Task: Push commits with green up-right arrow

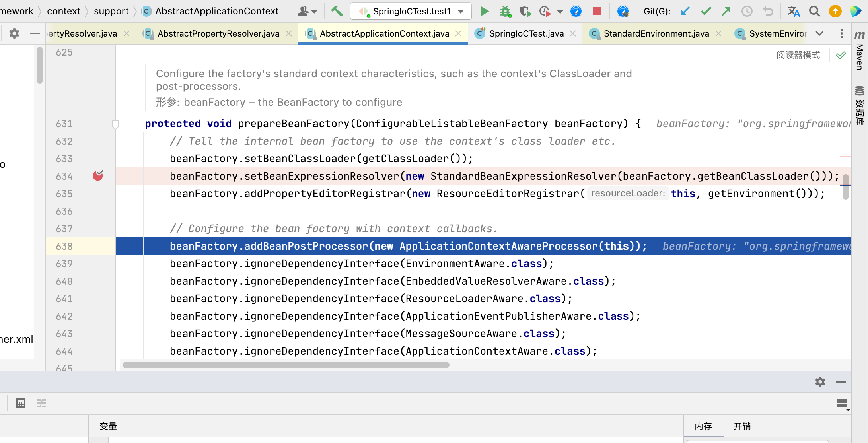Action: point(726,11)
